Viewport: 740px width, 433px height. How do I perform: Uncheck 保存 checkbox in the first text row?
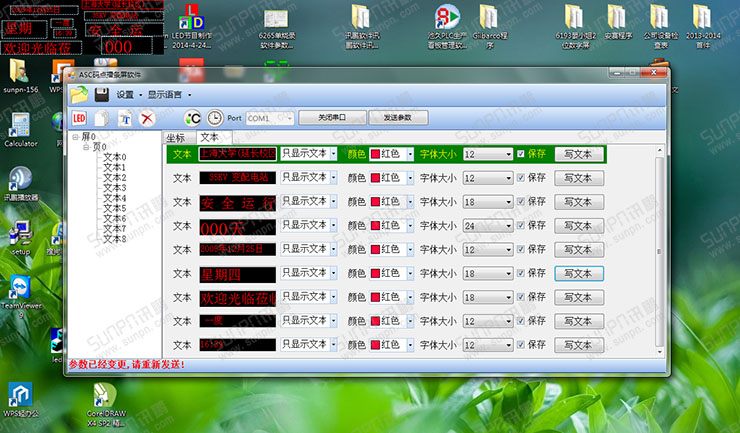tap(521, 154)
